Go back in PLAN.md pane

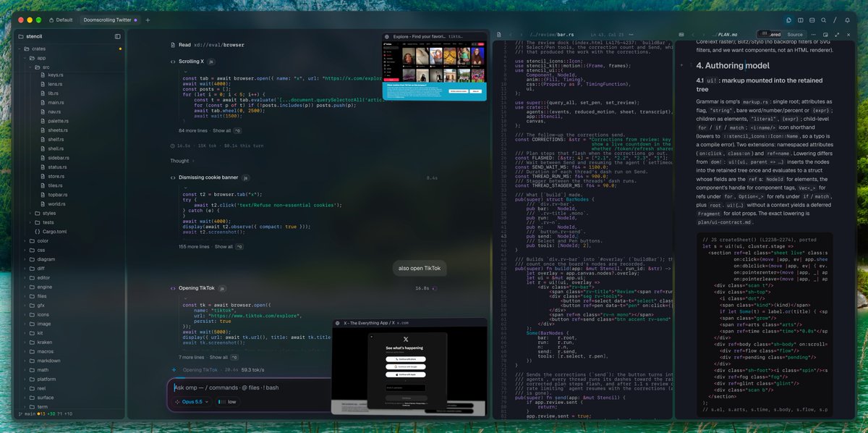(x=693, y=35)
